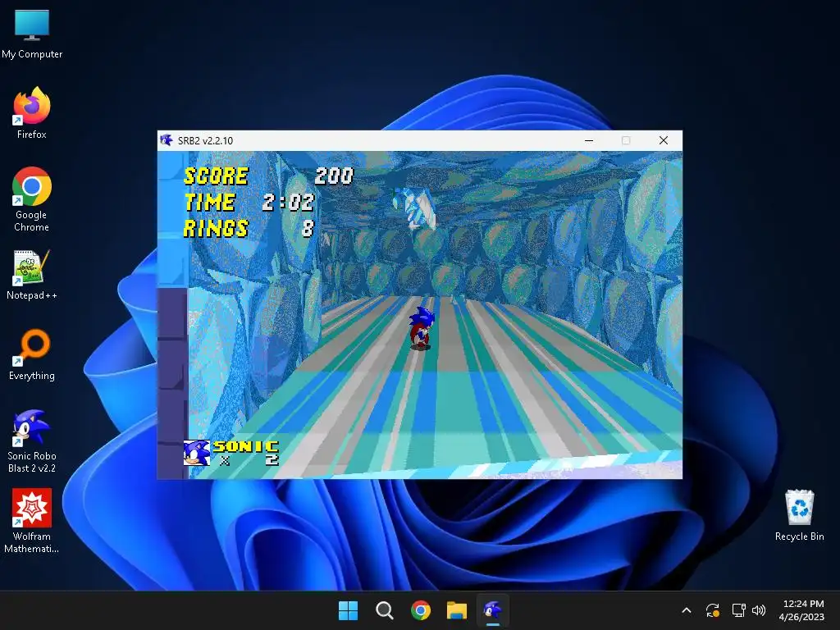Launch Firefox from the desktop
This screenshot has height=630, width=840.
click(32, 113)
